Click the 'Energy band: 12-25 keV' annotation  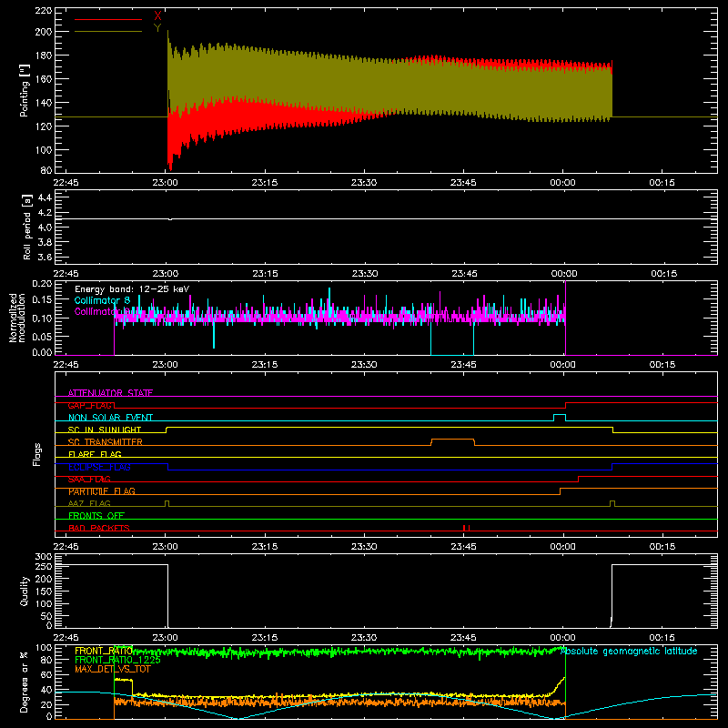pyautogui.click(x=132, y=289)
